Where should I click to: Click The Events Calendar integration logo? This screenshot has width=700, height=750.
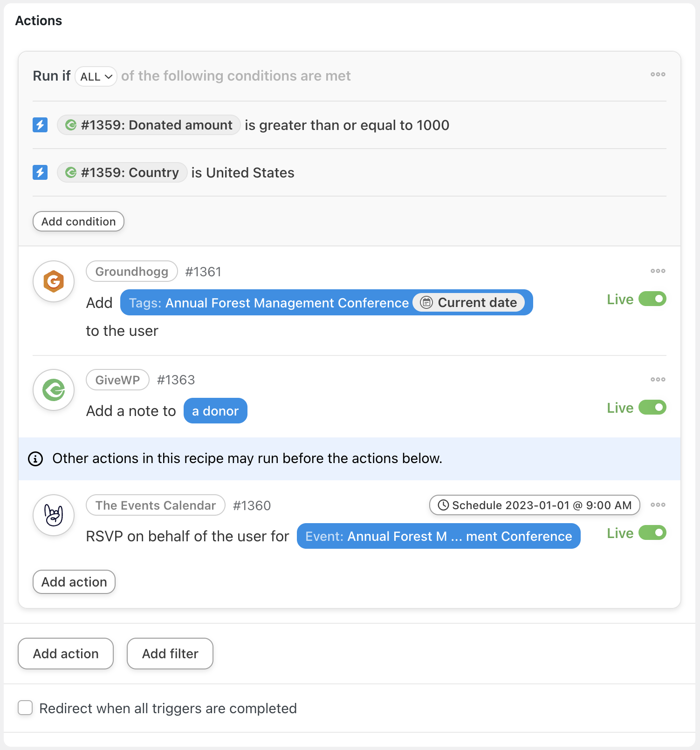click(54, 515)
